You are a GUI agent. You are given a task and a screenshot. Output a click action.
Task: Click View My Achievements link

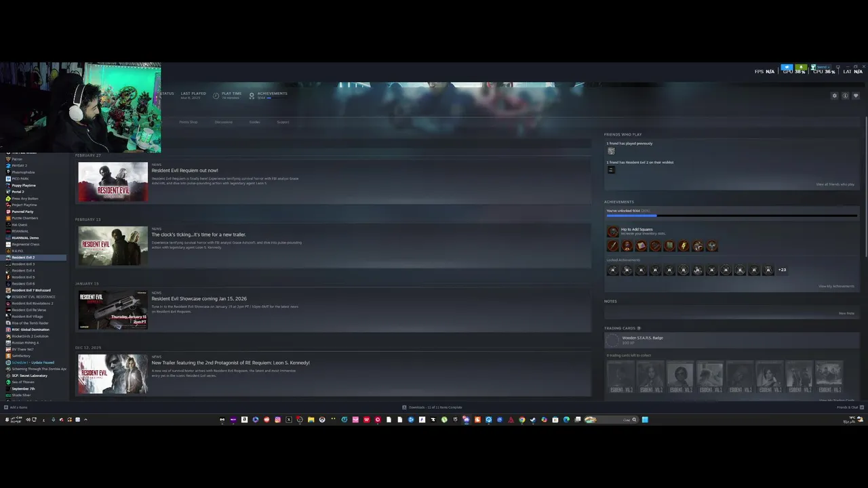click(x=836, y=286)
